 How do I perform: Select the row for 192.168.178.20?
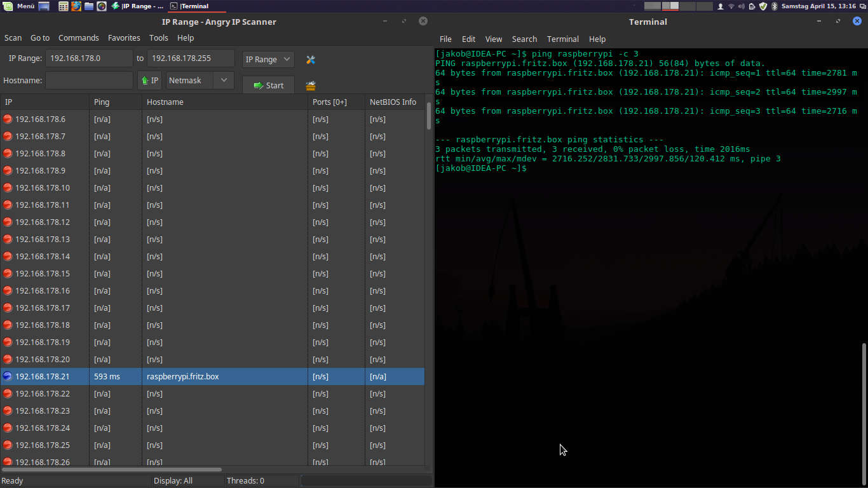point(212,359)
